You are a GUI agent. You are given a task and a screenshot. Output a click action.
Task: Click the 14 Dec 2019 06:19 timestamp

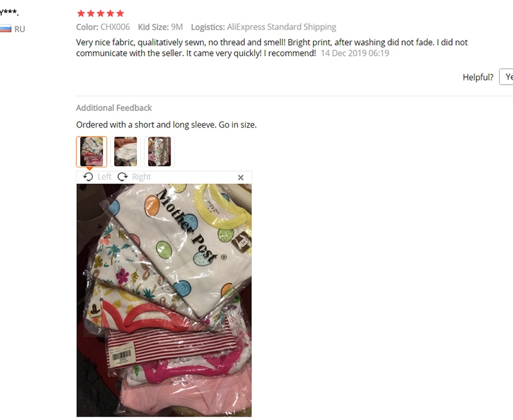[355, 53]
